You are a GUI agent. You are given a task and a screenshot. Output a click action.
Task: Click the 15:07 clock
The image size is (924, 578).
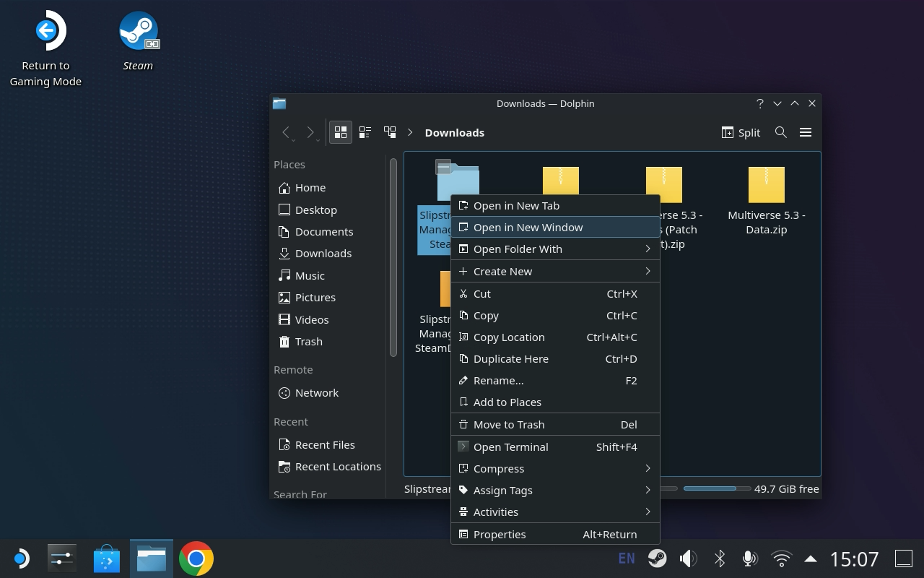click(x=855, y=558)
